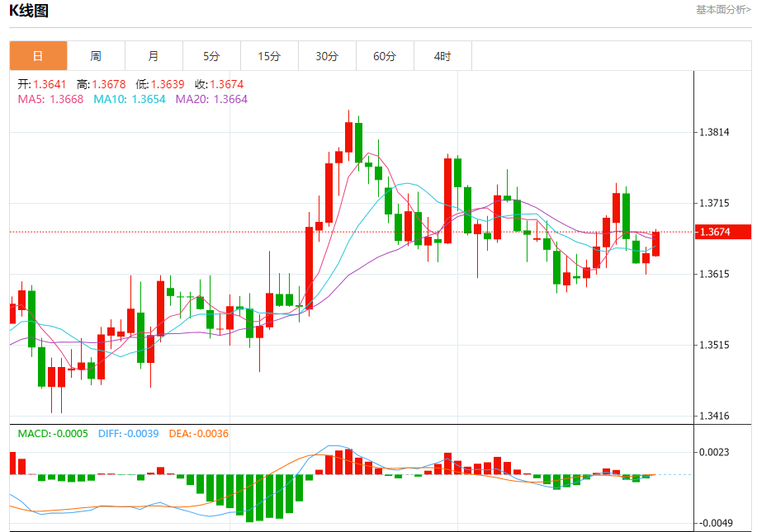Switch to the 月 monthly tab

154,56
